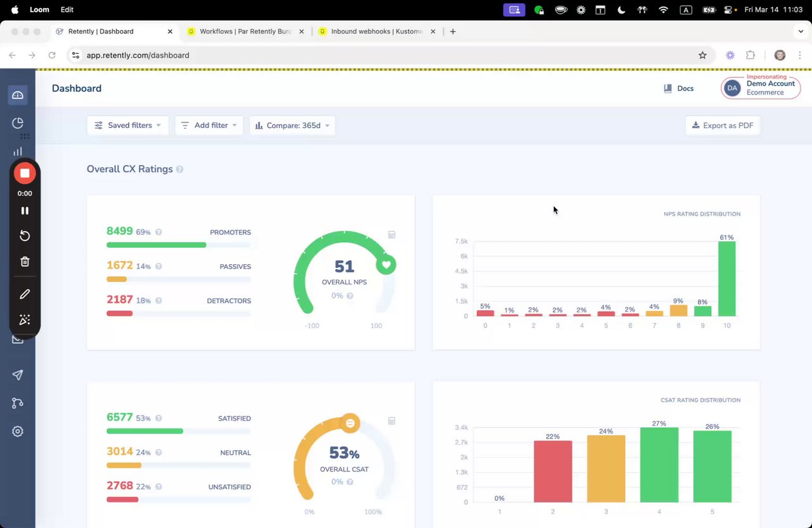Expand the Saved filters dropdown
Viewport: 812px width, 528px height.
click(x=128, y=126)
